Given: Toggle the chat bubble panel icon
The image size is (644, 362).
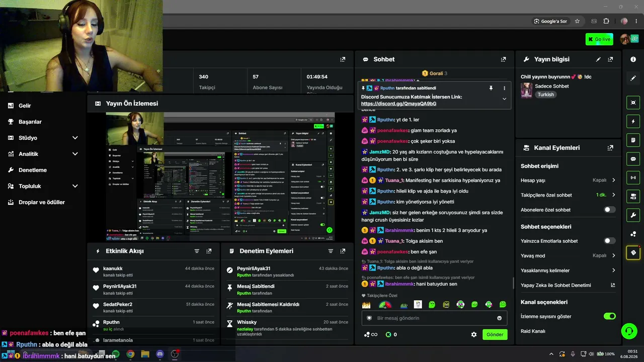Looking at the screenshot, I should pos(633,159).
